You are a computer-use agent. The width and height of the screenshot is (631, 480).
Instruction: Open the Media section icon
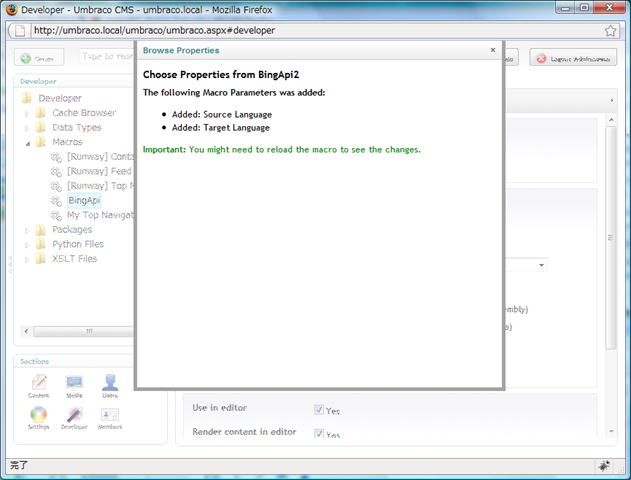pos(74,382)
